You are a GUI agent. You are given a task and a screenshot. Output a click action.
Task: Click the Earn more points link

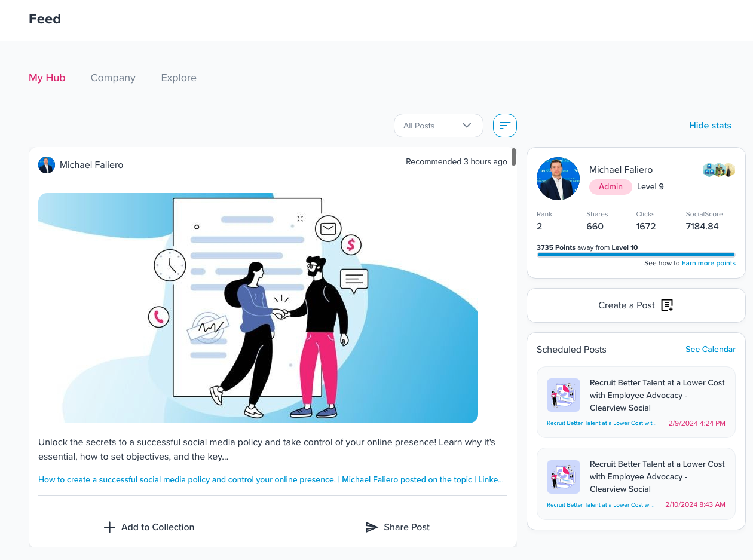click(x=708, y=263)
